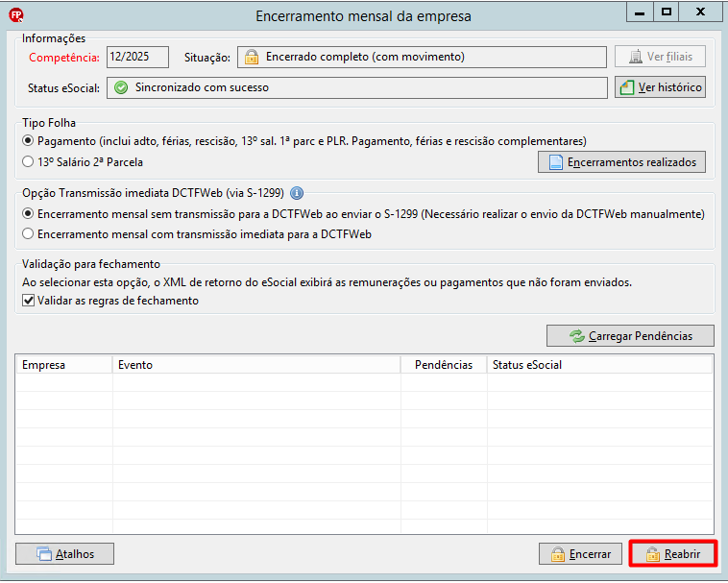Click the green check icon in Status eSocial
This screenshot has height=583, width=728.
tap(121, 87)
